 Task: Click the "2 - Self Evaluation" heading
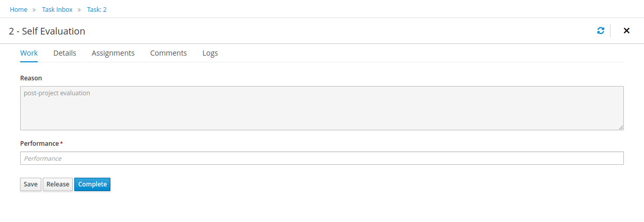coord(47,31)
